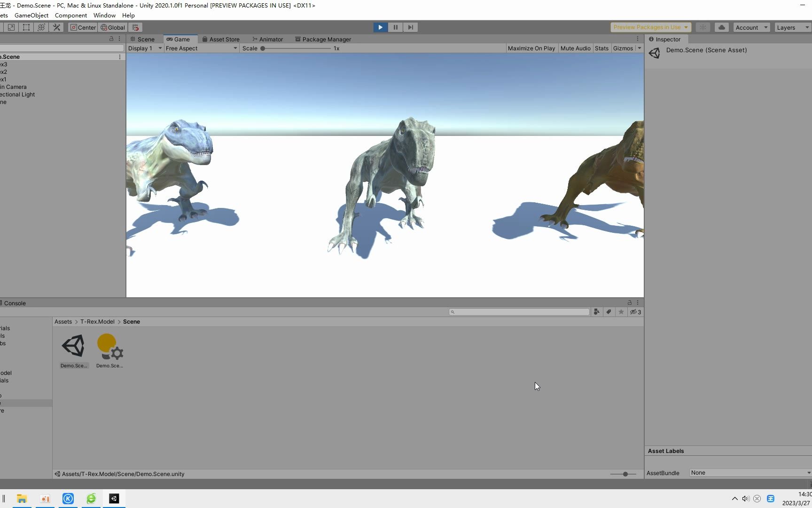The image size is (812, 508).
Task: Open the collab/services sun icon
Action: 703,27
